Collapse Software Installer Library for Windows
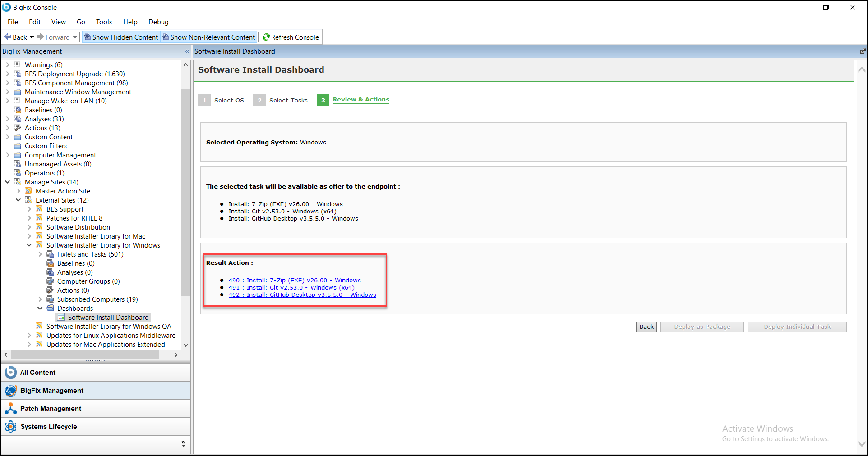Viewport: 868px width, 456px height. click(x=29, y=245)
